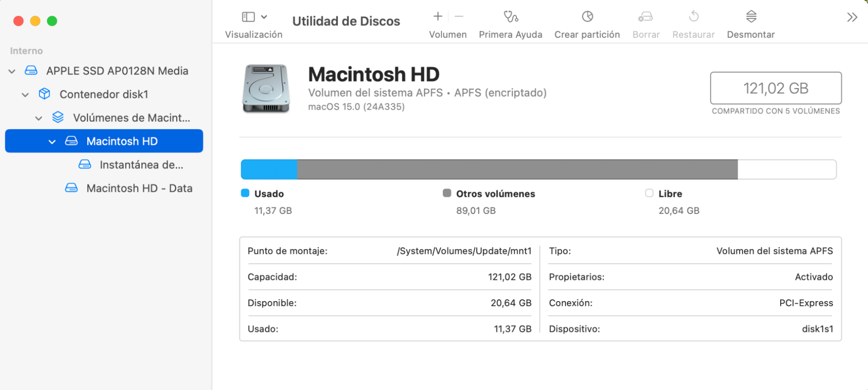Click the macOS 15.0 (24A335) version text
Viewport: 868px width, 390px height.
click(x=356, y=107)
